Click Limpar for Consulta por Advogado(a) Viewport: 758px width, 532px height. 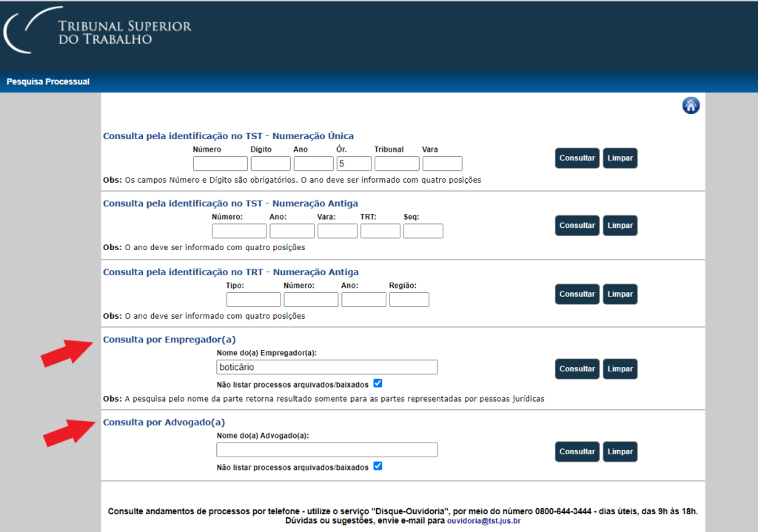pyautogui.click(x=620, y=451)
